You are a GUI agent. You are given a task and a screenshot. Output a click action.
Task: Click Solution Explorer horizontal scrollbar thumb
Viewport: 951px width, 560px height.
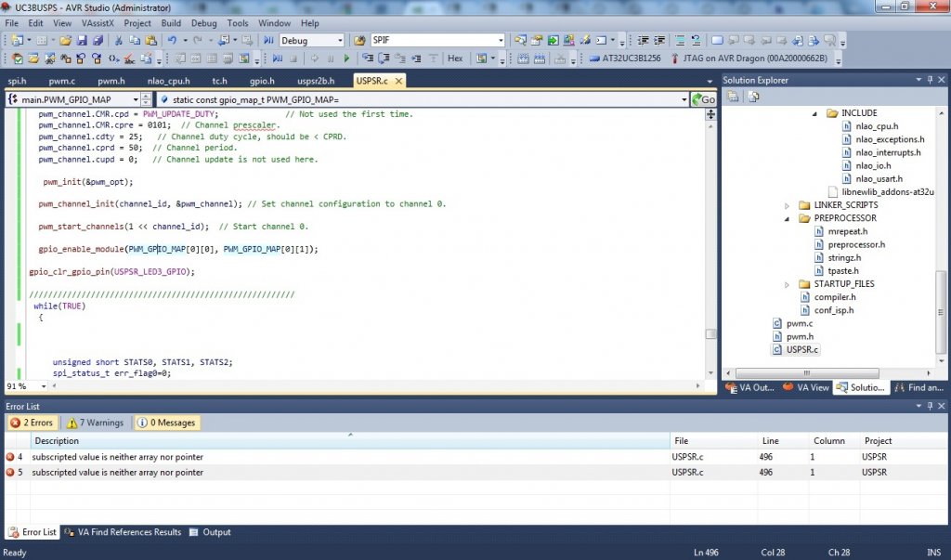(807, 373)
